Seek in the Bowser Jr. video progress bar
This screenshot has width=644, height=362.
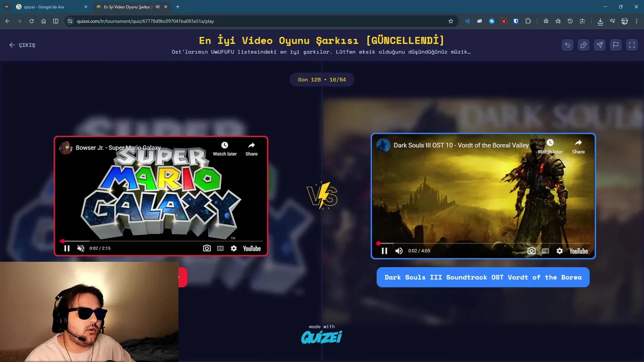coord(161,241)
